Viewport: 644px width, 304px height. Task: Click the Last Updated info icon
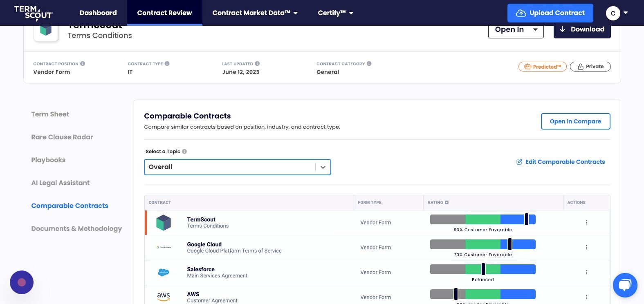(x=257, y=64)
